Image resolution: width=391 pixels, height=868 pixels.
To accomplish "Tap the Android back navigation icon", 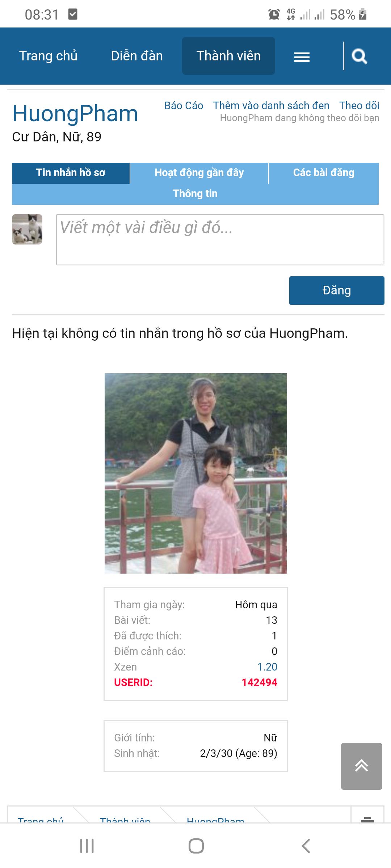I will [x=306, y=846].
